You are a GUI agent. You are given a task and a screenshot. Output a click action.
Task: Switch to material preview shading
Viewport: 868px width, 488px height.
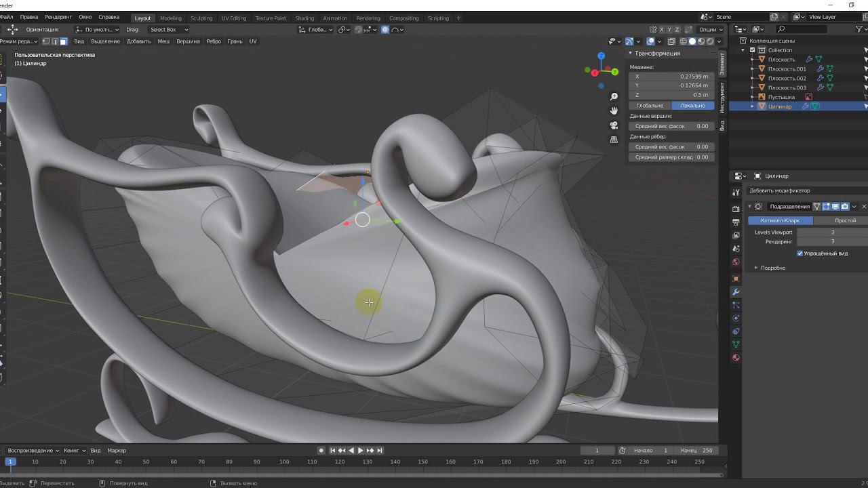[x=701, y=41]
